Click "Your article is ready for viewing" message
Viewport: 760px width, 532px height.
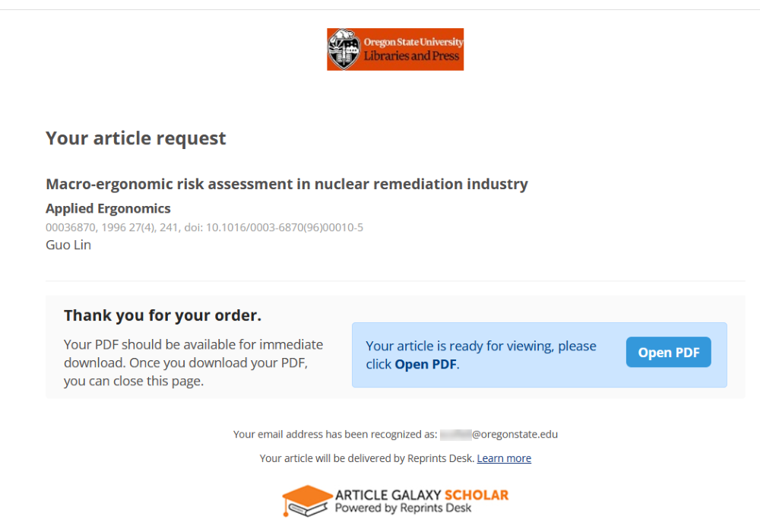click(480, 347)
